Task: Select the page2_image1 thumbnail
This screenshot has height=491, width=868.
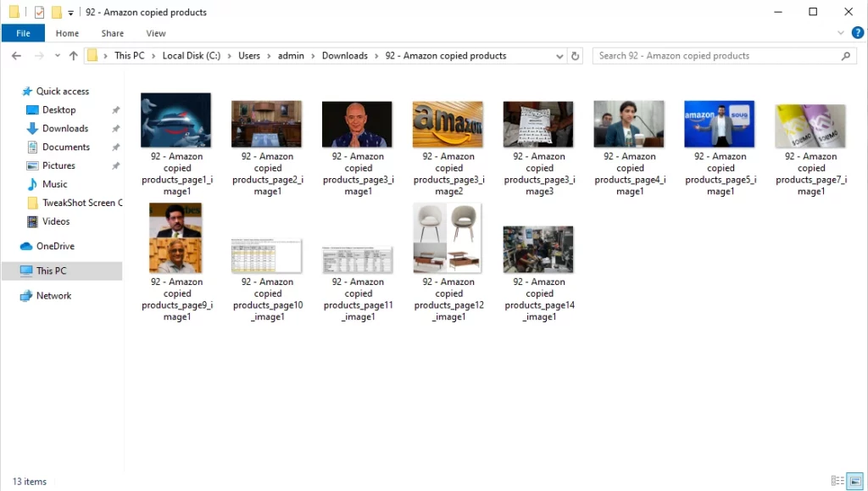Action: point(267,124)
